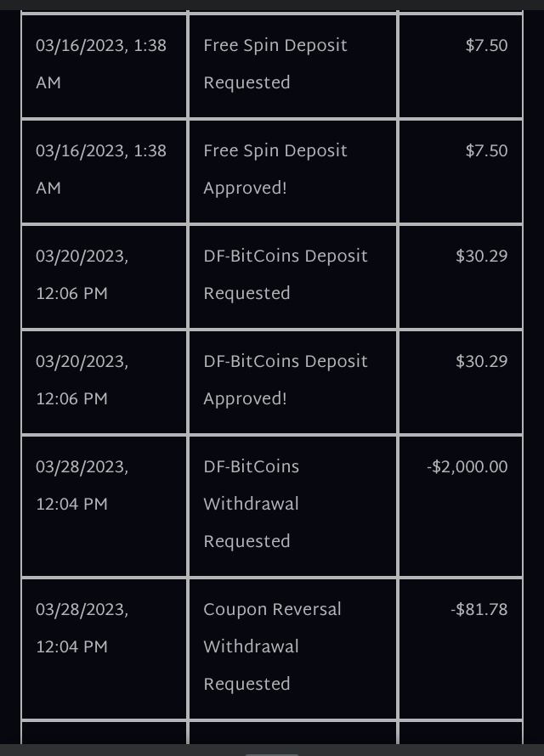The image size is (544, 756).
Task: Click the DF-BitCoins Deposit Approved! description
Action: point(286,380)
